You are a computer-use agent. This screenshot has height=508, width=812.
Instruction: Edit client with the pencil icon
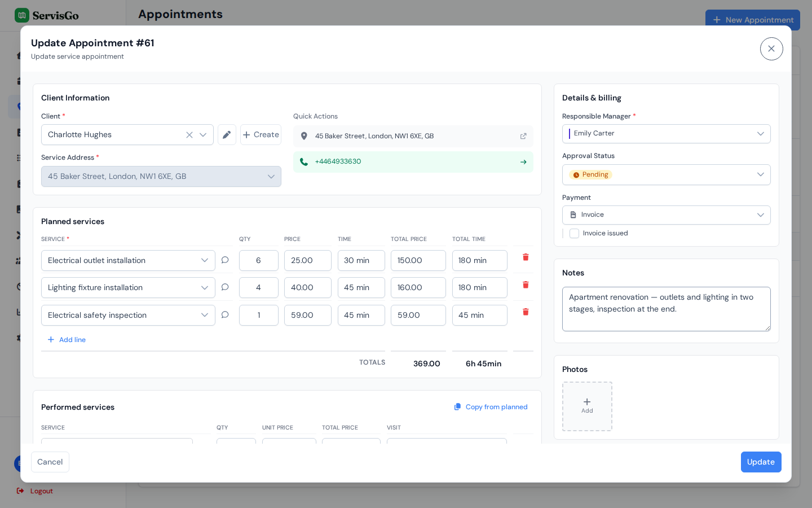(227, 135)
